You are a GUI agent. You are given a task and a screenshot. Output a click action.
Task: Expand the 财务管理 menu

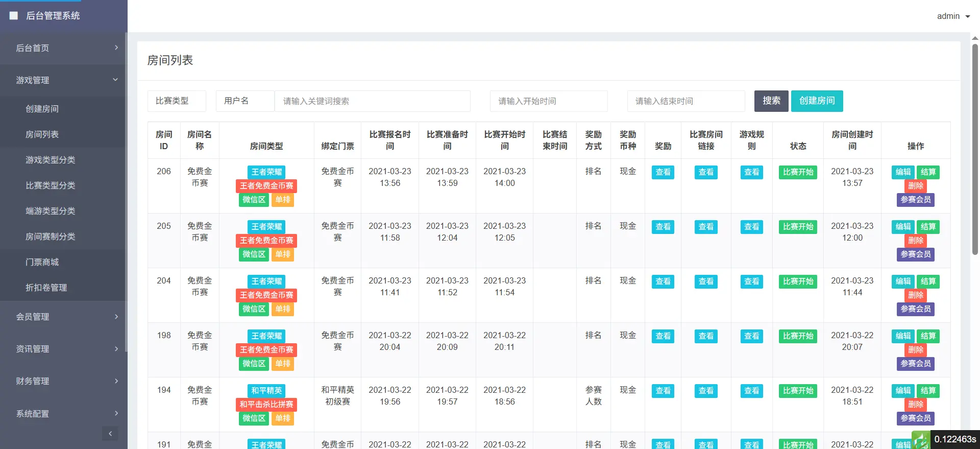pyautogui.click(x=63, y=381)
